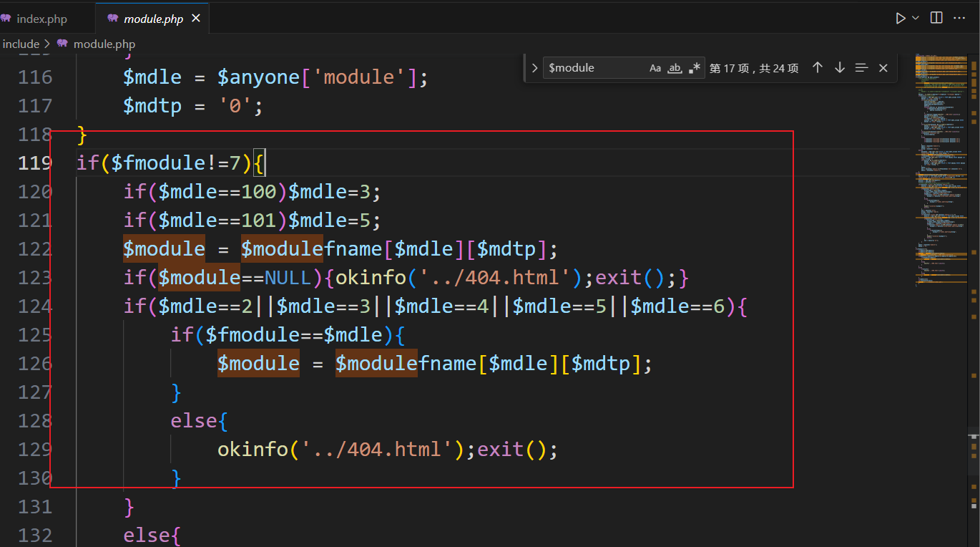The height and width of the screenshot is (547, 980).
Task: Toggle Find in Selection
Action: (x=862, y=67)
